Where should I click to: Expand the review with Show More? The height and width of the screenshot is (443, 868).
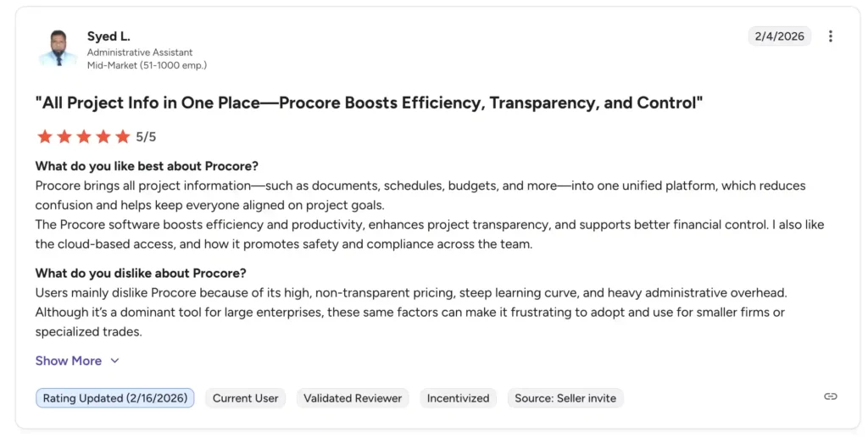69,361
